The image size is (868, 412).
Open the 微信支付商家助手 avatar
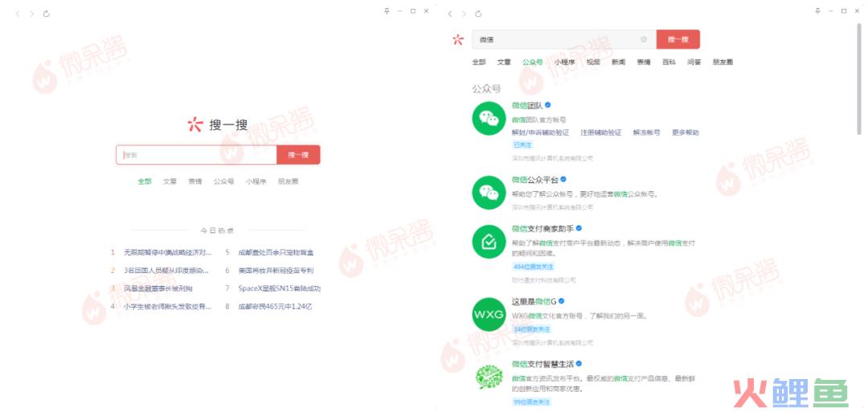pyautogui.click(x=489, y=242)
